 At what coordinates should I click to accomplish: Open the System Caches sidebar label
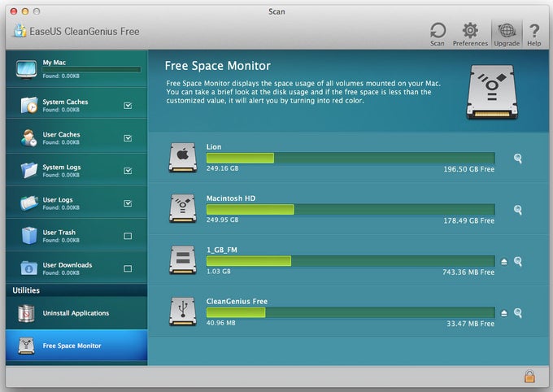click(x=65, y=102)
